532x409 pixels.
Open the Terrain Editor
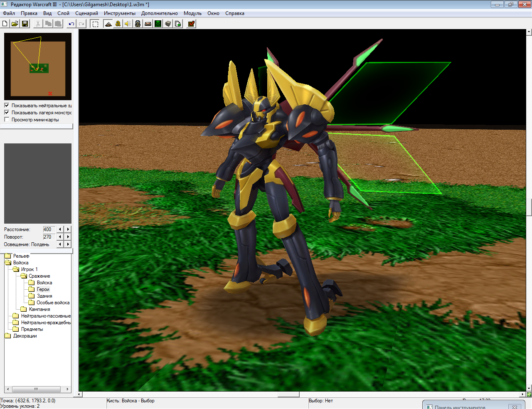(x=108, y=24)
